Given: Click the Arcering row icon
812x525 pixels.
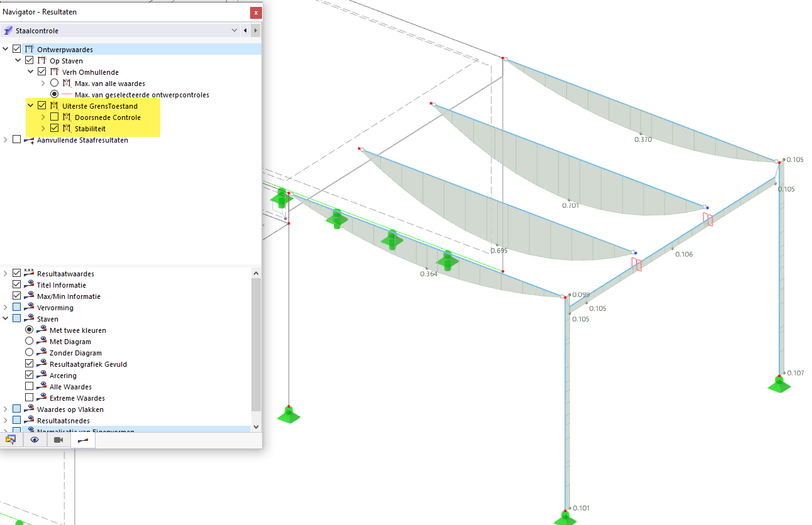Looking at the screenshot, I should pyautogui.click(x=42, y=375).
